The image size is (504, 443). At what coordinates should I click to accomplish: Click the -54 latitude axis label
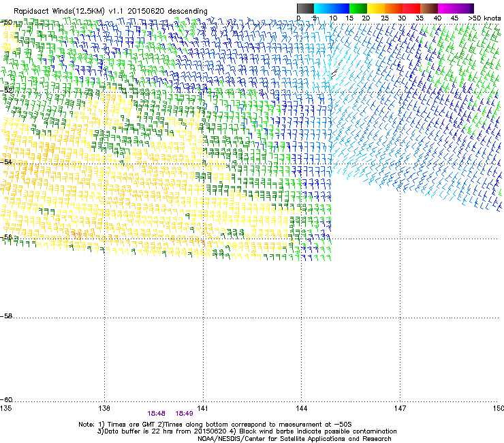(6, 162)
